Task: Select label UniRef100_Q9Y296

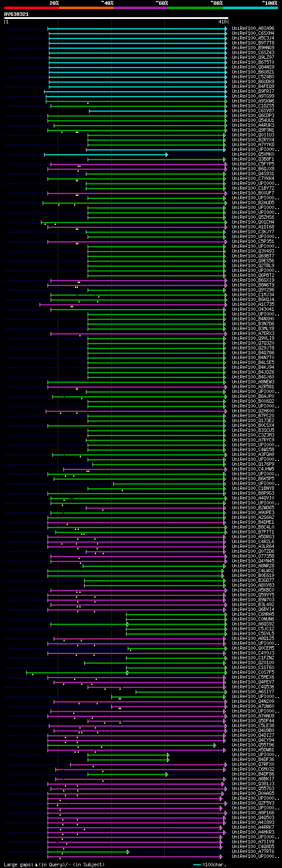Action: pyautogui.click(x=253, y=290)
